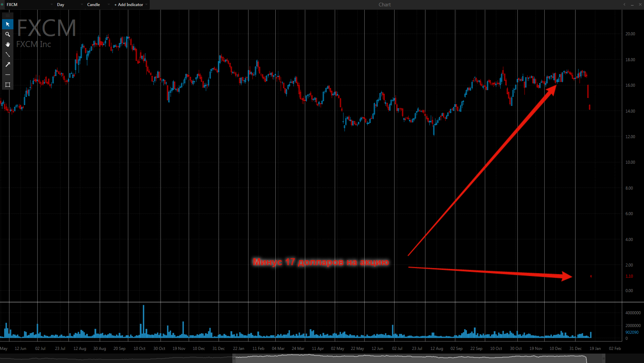This screenshot has width=644, height=363.
Task: Click the 11 Feb date label
Action: point(258,349)
